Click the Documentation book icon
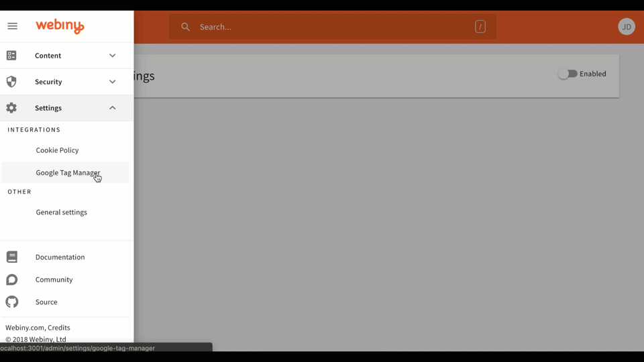The width and height of the screenshot is (644, 362). 12,257
